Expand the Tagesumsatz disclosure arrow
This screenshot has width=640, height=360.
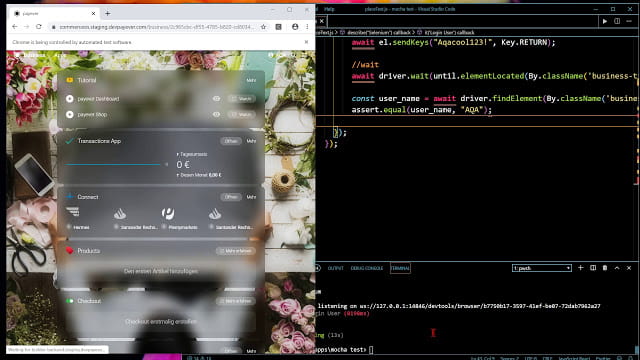click(x=178, y=154)
